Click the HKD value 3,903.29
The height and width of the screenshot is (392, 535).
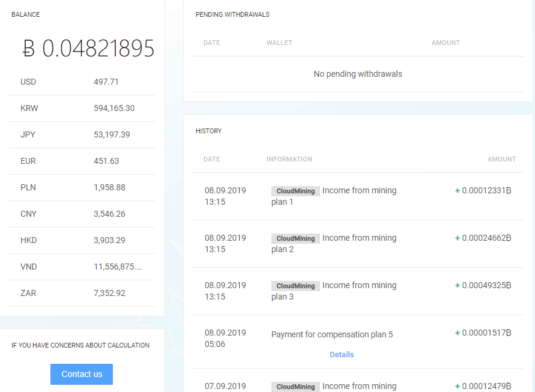pyautogui.click(x=109, y=240)
